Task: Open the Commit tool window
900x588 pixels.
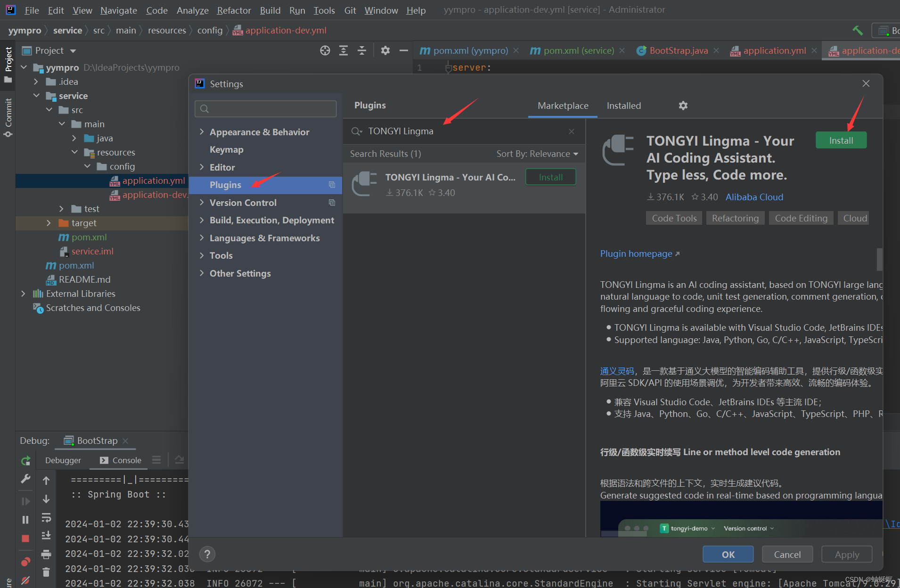Action: (x=8, y=117)
